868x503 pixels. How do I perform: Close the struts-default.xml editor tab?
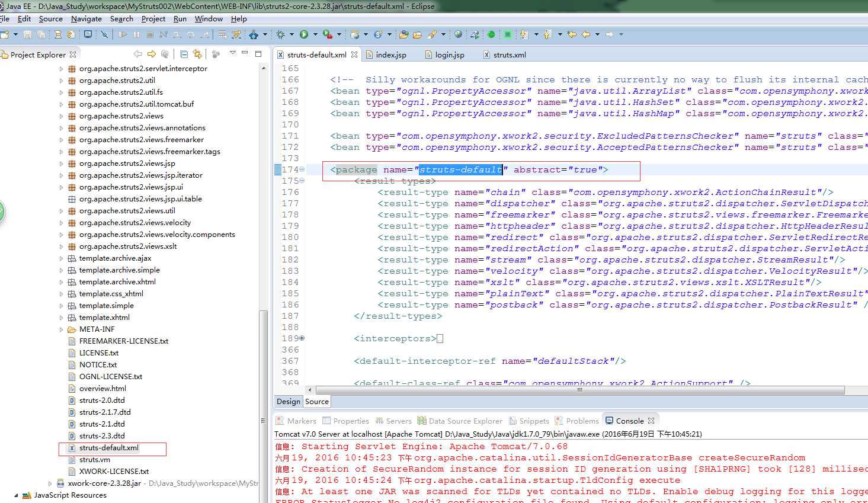354,55
